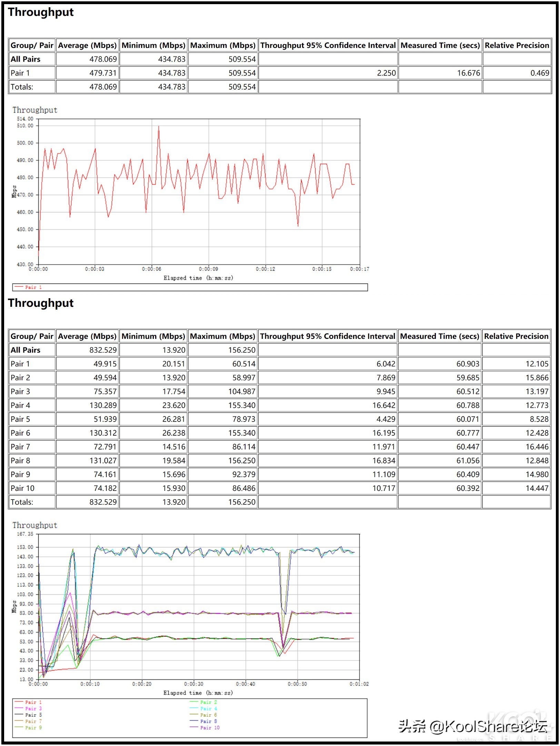Select the Pair 1 legend entry under first chart
This screenshot has height=746, width=560.
(33, 287)
